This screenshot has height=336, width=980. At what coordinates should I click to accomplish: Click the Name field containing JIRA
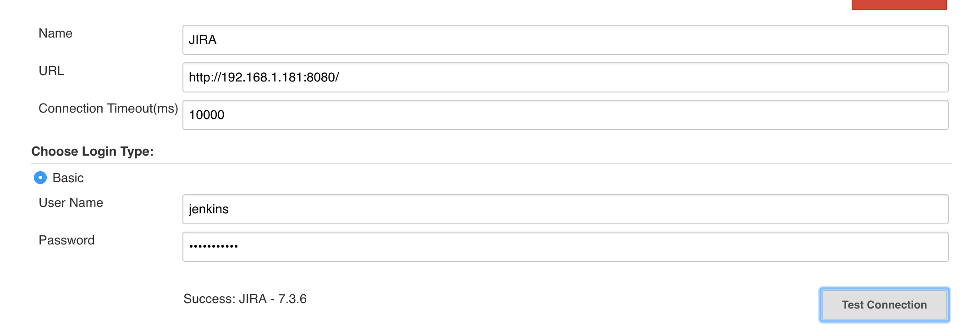coord(565,40)
